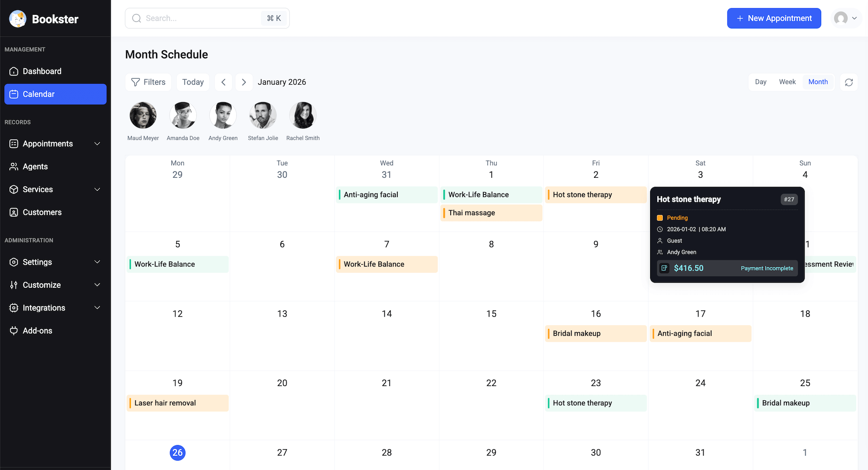Screen dimensions: 868x470
Task: Toggle Maud Meyer agent filter
Action: pyautogui.click(x=143, y=116)
